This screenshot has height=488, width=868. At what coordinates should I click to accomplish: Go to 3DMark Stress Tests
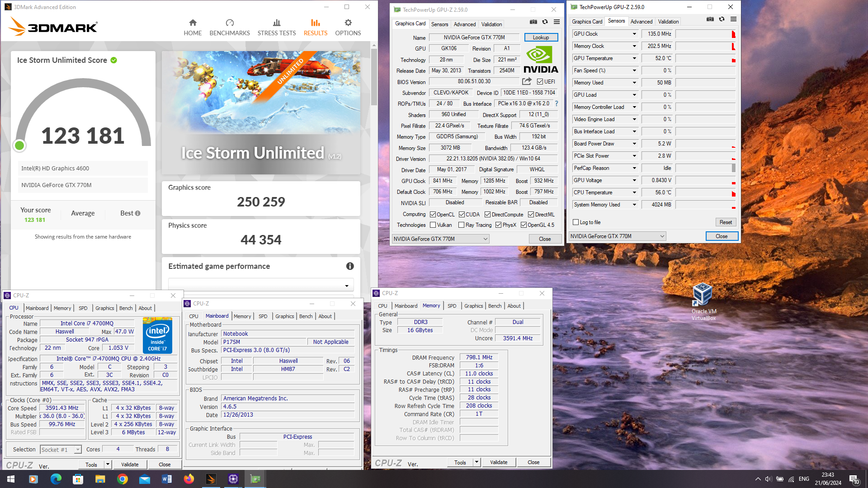277,28
